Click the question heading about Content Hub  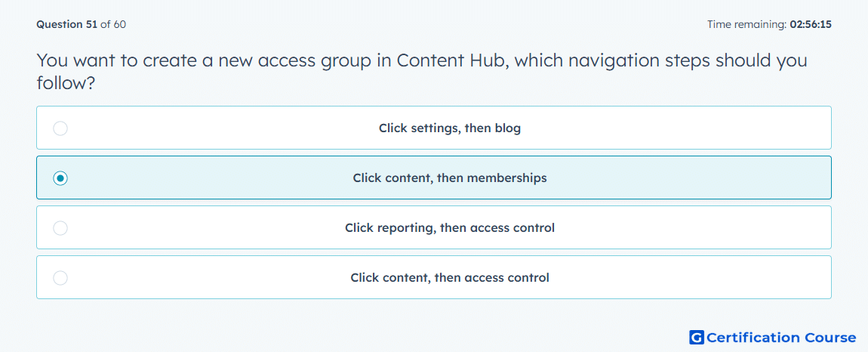[422, 72]
